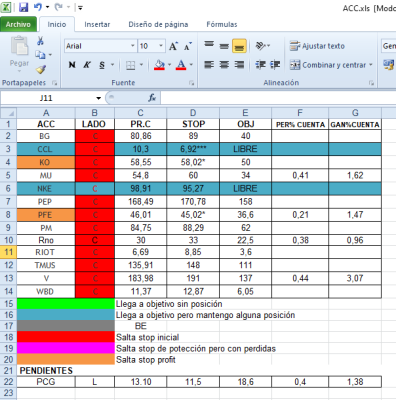This screenshot has width=396, height=400.
Task: Toggle Bold formatting with N button
Action: 72,65
